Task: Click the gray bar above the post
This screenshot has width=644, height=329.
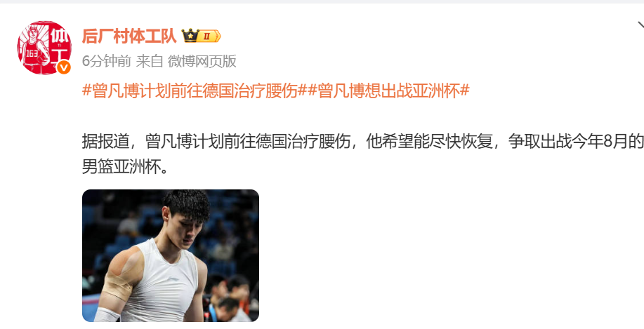Action: (x=322, y=1)
